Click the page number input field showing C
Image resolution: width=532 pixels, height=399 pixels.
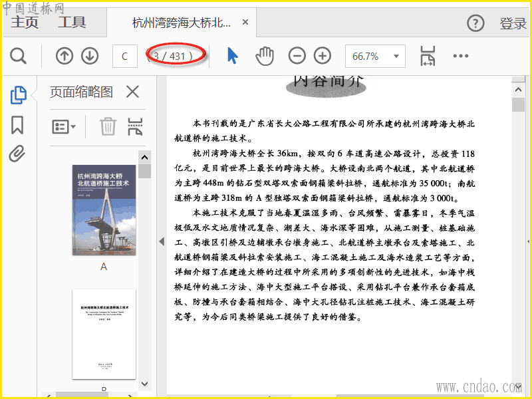point(125,56)
